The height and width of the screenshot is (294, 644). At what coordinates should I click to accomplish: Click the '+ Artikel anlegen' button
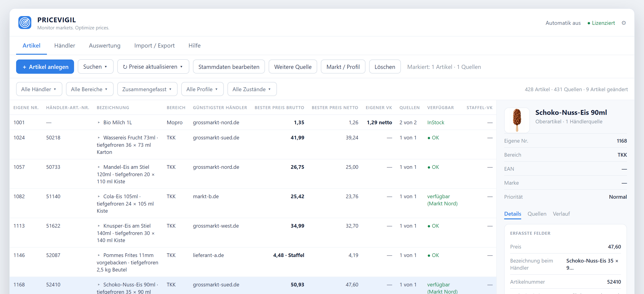[45, 67]
